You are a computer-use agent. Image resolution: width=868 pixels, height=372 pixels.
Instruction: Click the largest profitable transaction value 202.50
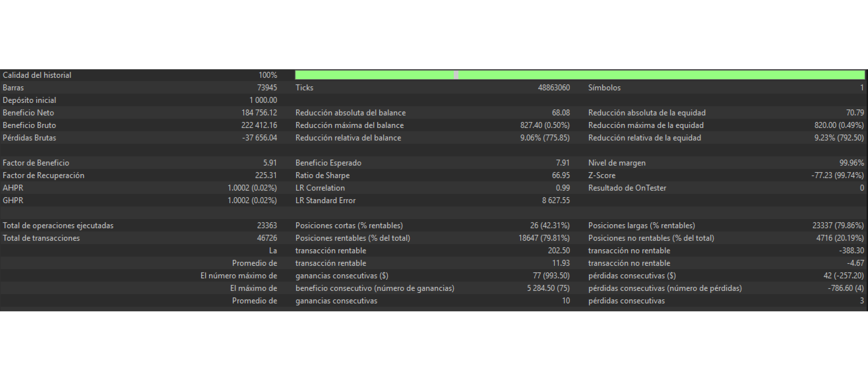559,251
